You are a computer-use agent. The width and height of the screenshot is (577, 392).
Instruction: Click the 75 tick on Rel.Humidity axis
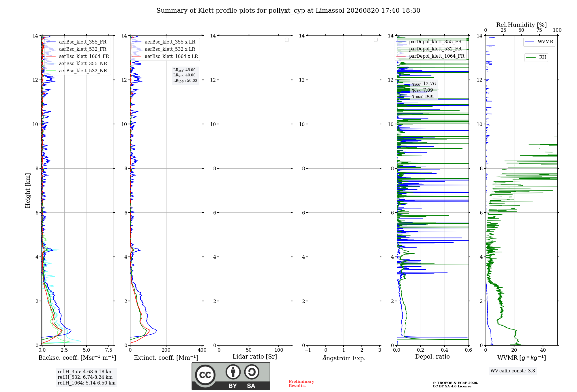click(x=539, y=30)
